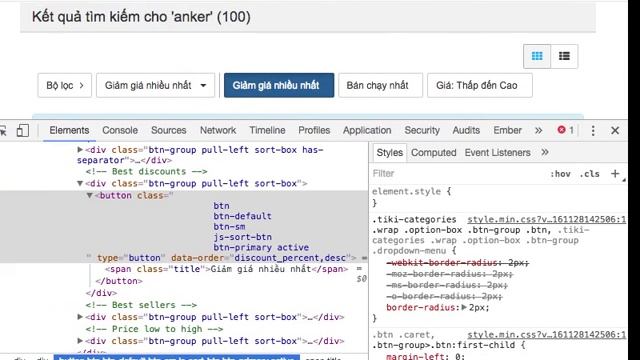Open the Console tab
Image resolution: width=640 pixels, height=360 pixels.
tap(120, 130)
